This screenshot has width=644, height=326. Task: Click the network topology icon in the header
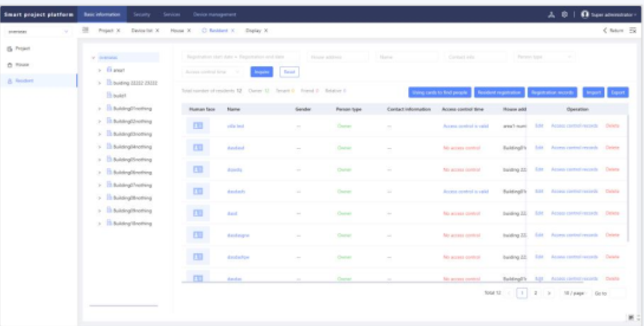tap(552, 14)
